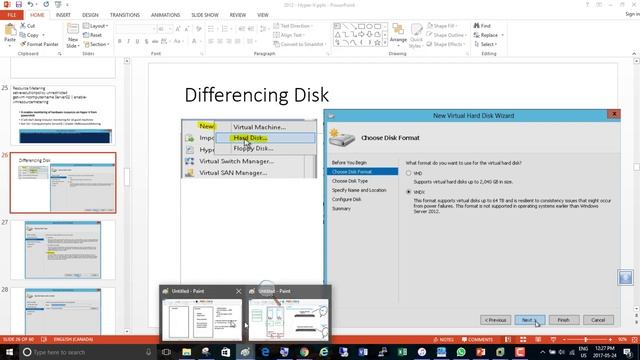Open PowerPoint taskbar icon
Image resolution: width=640 pixels, height=360 pixels.
pyautogui.click(x=480, y=352)
